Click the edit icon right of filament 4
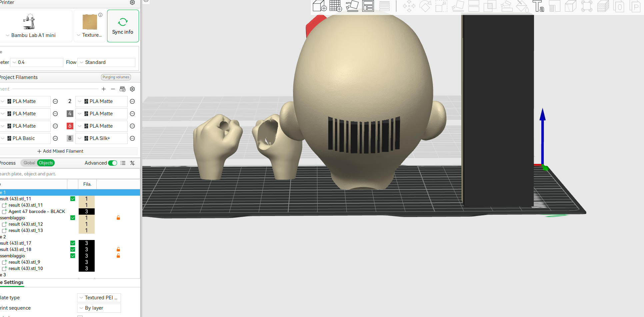This screenshot has width=644, height=317. 132,114
